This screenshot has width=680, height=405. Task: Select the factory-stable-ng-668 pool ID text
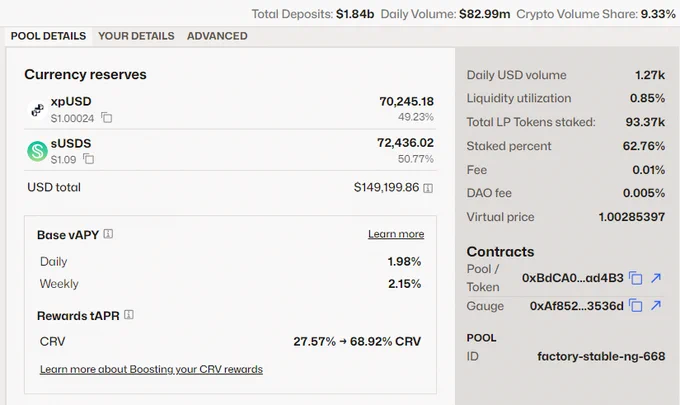coord(601,356)
